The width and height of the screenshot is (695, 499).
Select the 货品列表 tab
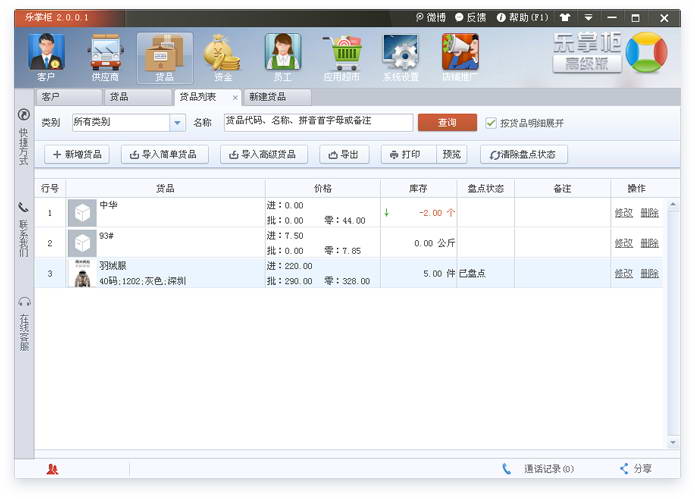198,97
